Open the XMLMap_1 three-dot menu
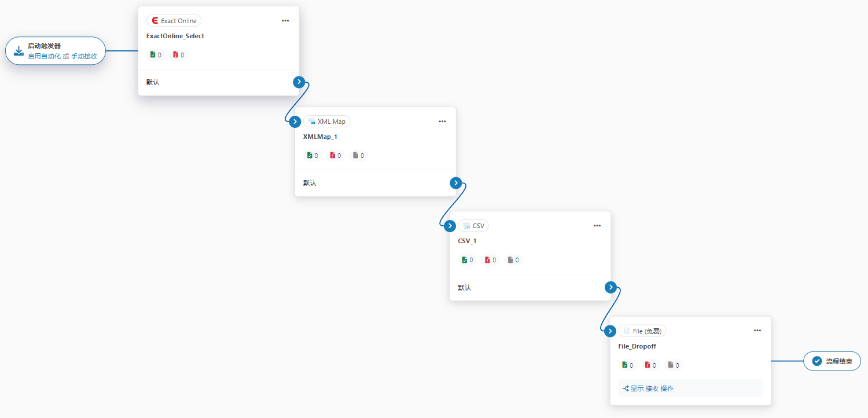Screen dimensions: 868x418 442,122
